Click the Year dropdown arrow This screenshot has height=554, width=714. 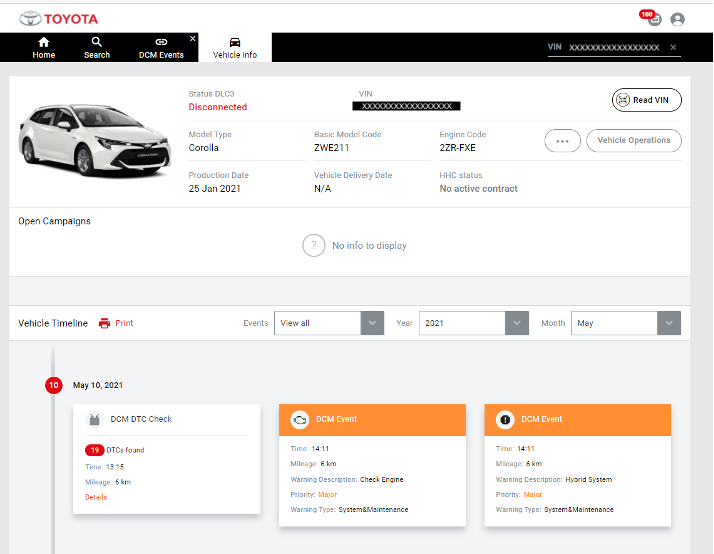click(517, 323)
